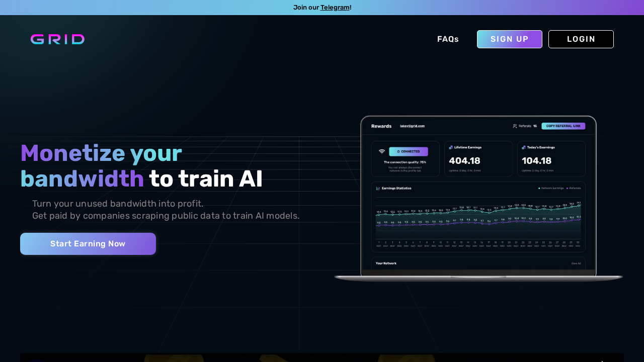Expand the Your Network section via View All
This screenshot has width=644, height=362.
(x=576, y=263)
